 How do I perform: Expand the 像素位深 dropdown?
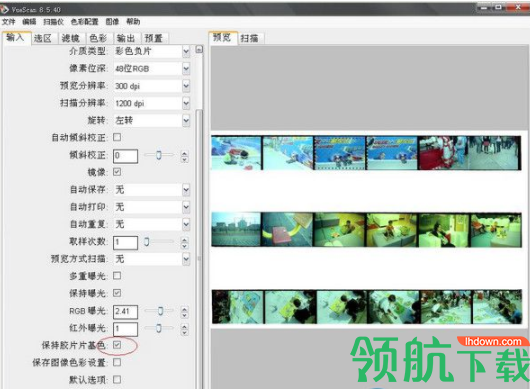tap(186, 69)
